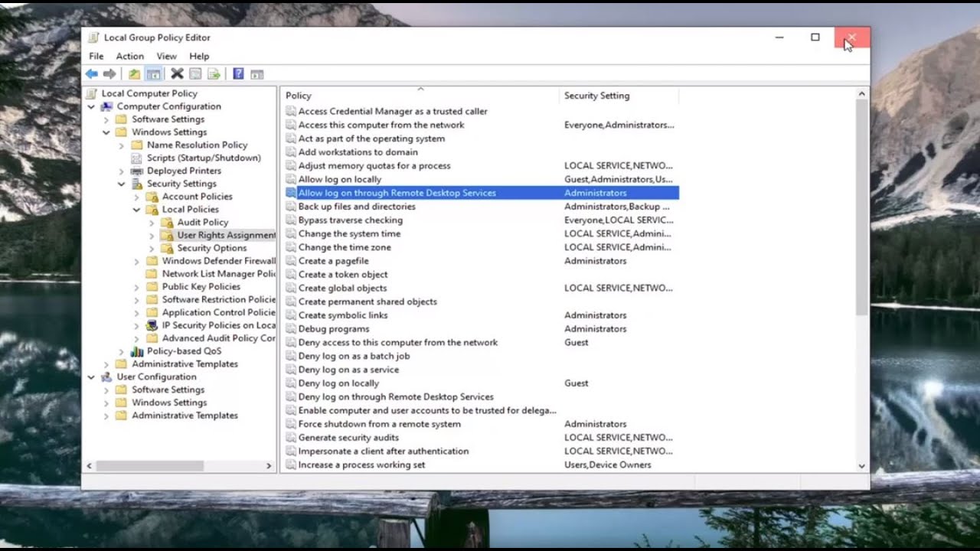
Task: Collapse the User Configuration tree node
Action: pyautogui.click(x=91, y=377)
